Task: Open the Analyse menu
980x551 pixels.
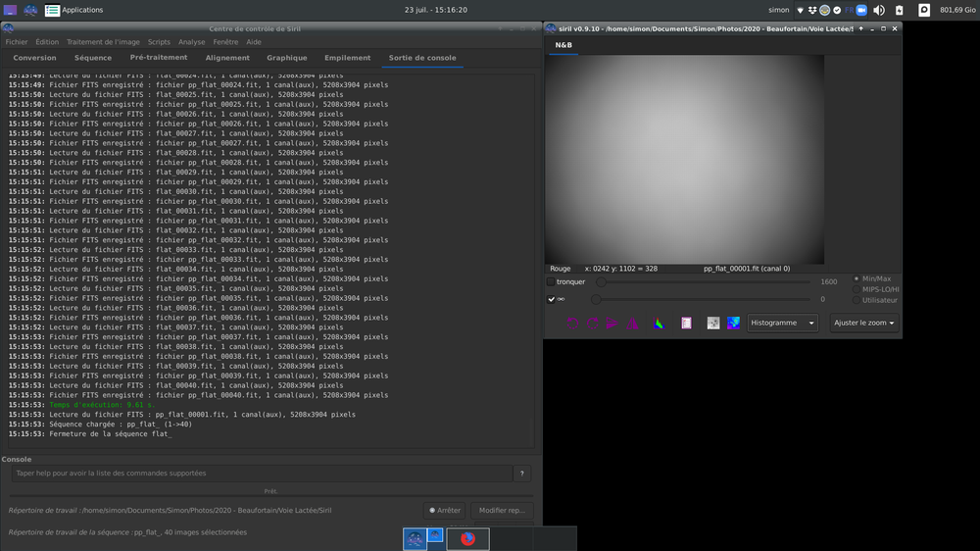Action: (x=191, y=42)
